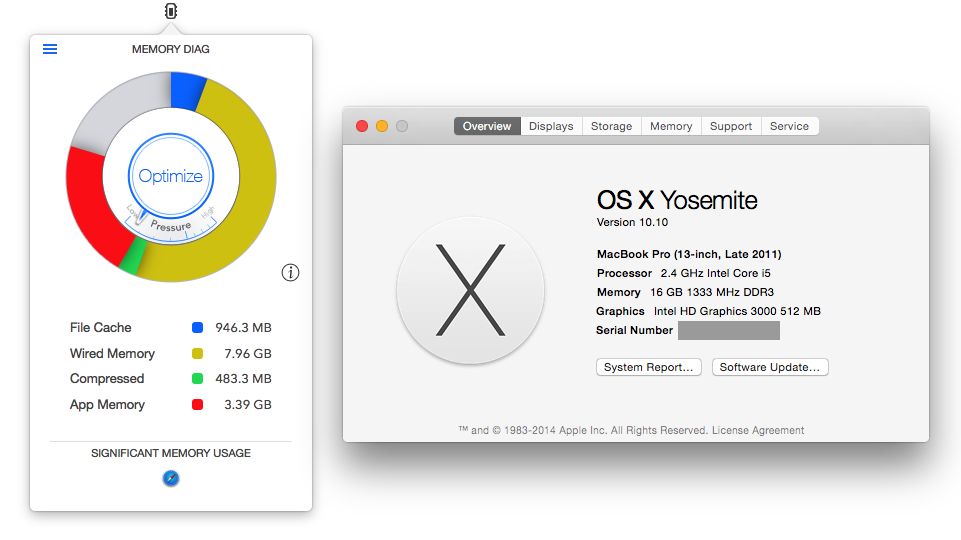The image size is (961, 540).
Task: Switch to the Memory tab
Action: tap(671, 126)
